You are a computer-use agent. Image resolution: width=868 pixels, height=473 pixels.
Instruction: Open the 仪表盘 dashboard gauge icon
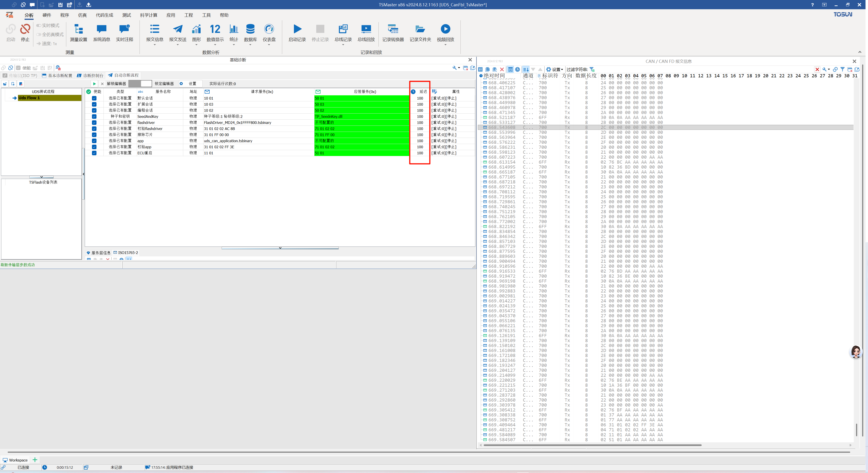click(x=269, y=29)
